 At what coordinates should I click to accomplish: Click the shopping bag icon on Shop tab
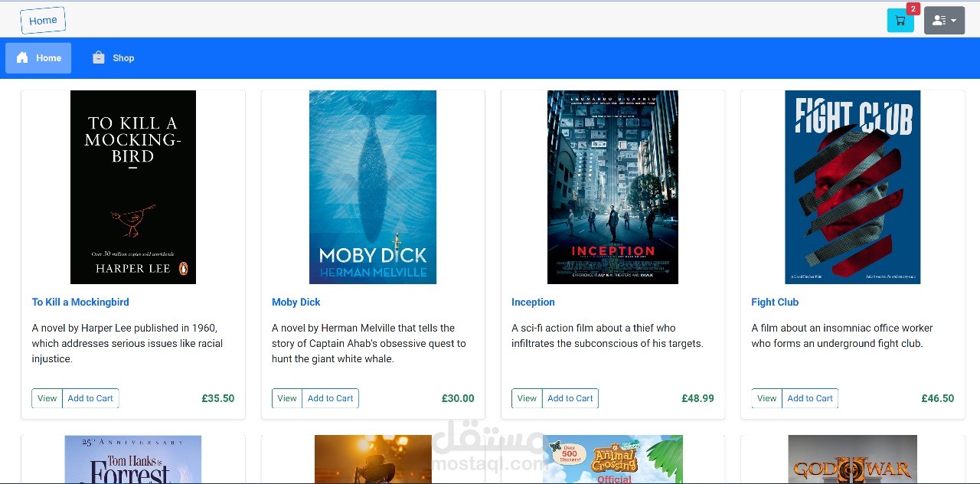pyautogui.click(x=99, y=57)
